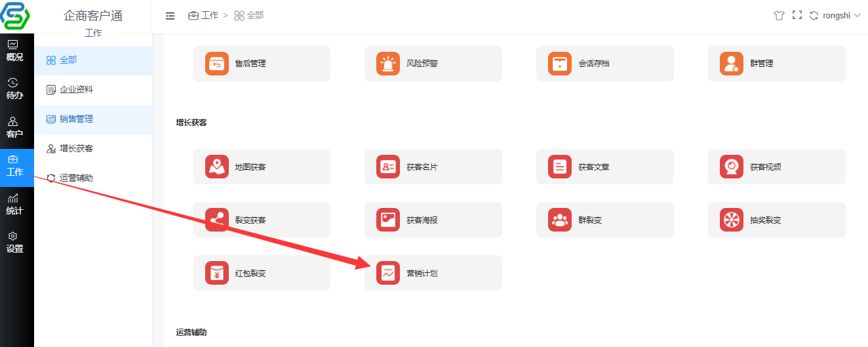Image resolution: width=868 pixels, height=347 pixels.
Task: Click the 抽奖裂变 lottery wheel icon
Action: click(x=732, y=220)
